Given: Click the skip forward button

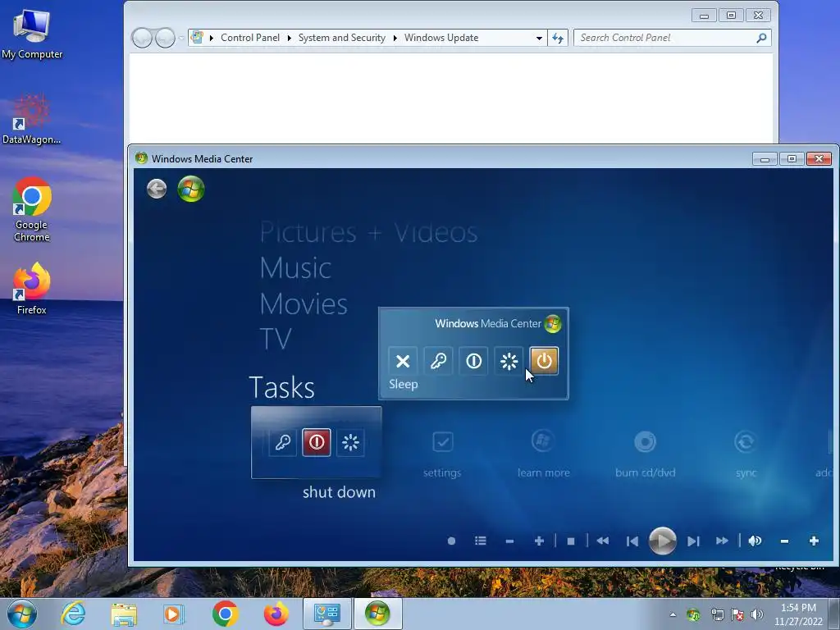Looking at the screenshot, I should tap(693, 541).
